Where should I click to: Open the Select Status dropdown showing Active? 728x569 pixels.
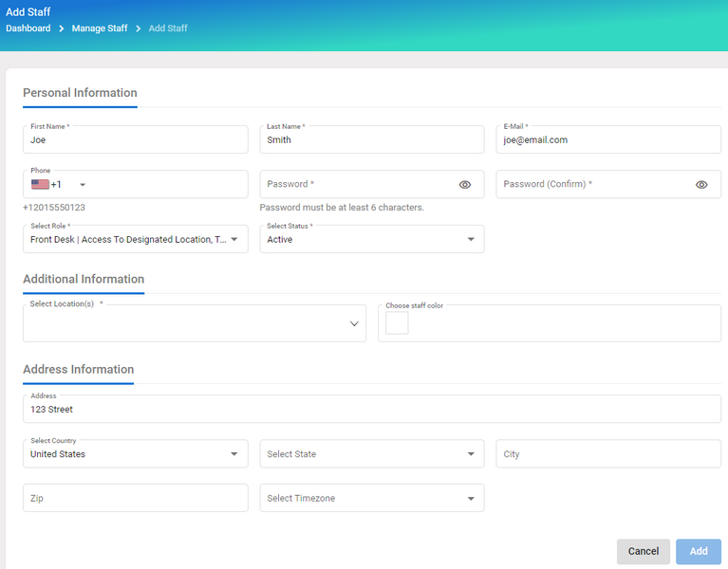point(372,239)
